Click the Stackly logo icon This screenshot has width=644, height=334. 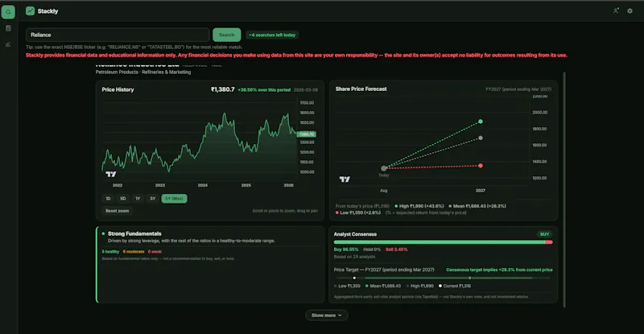pyautogui.click(x=30, y=11)
